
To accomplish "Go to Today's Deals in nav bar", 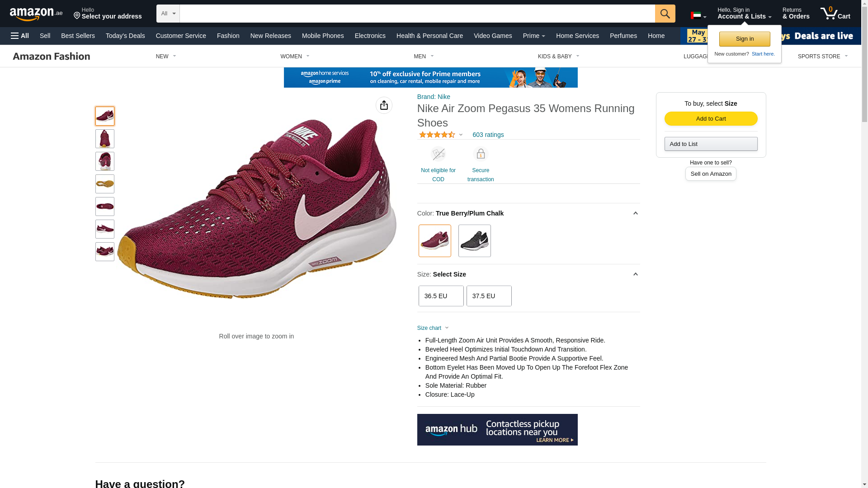I will (x=125, y=36).
